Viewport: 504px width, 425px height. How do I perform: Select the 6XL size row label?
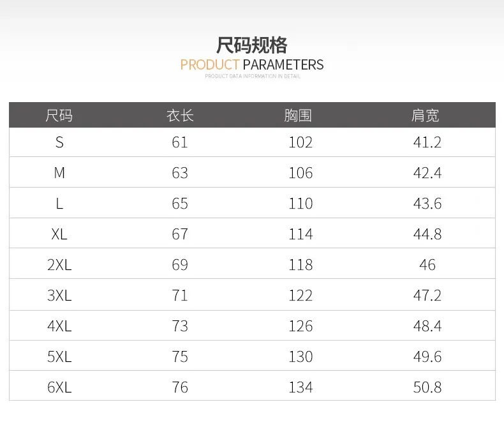tap(59, 387)
